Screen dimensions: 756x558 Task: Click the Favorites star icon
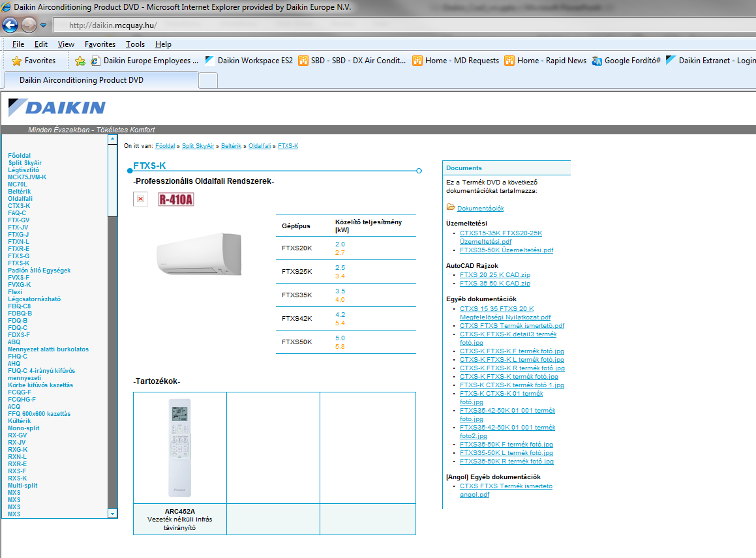point(16,61)
